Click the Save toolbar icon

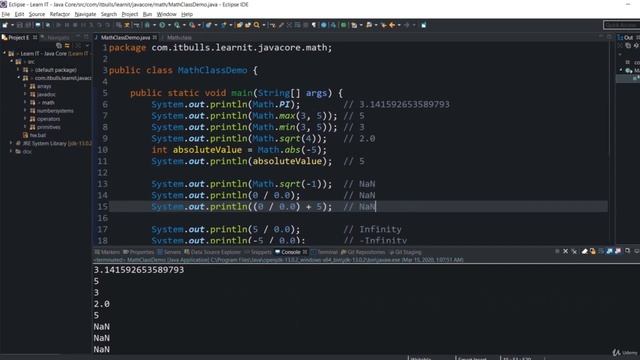(20, 25)
